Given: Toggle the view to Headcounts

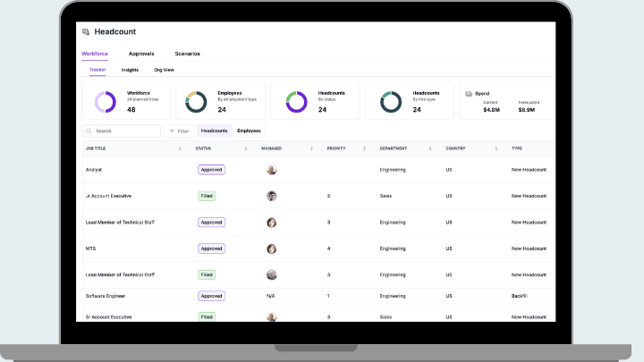Looking at the screenshot, I should tap(214, 131).
